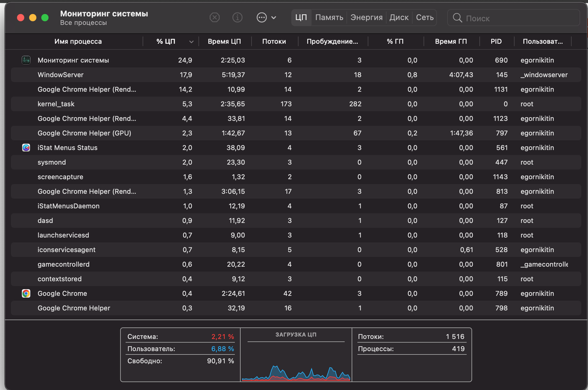This screenshot has height=390, width=588.
Task: Select the WindowServer process row
Action: [294, 75]
